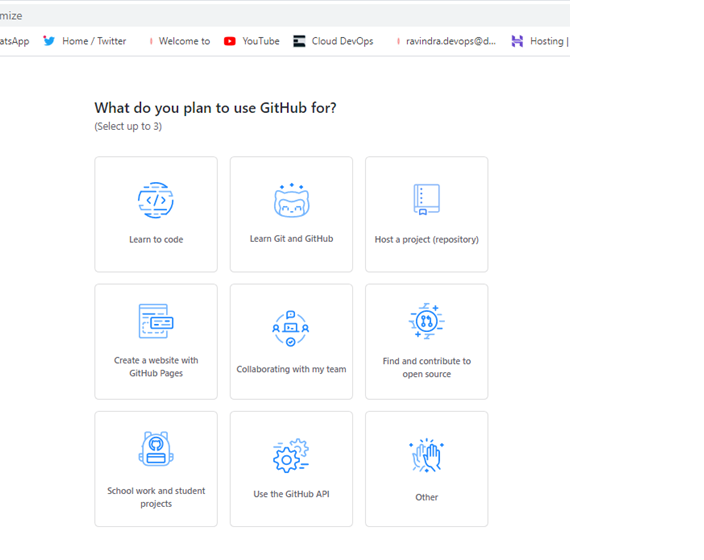Open the Hosting bookmark

click(x=540, y=41)
